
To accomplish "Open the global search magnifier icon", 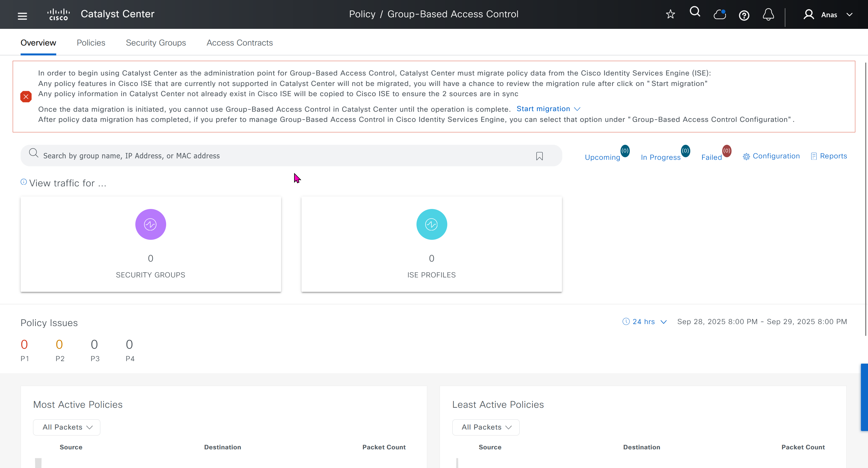I will pos(695,12).
